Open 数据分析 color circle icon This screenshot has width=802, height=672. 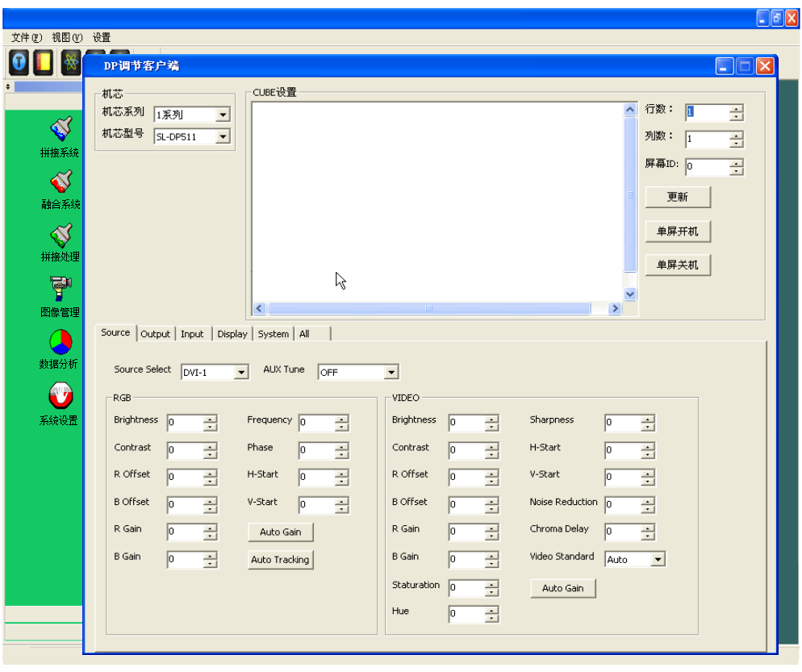click(x=61, y=341)
